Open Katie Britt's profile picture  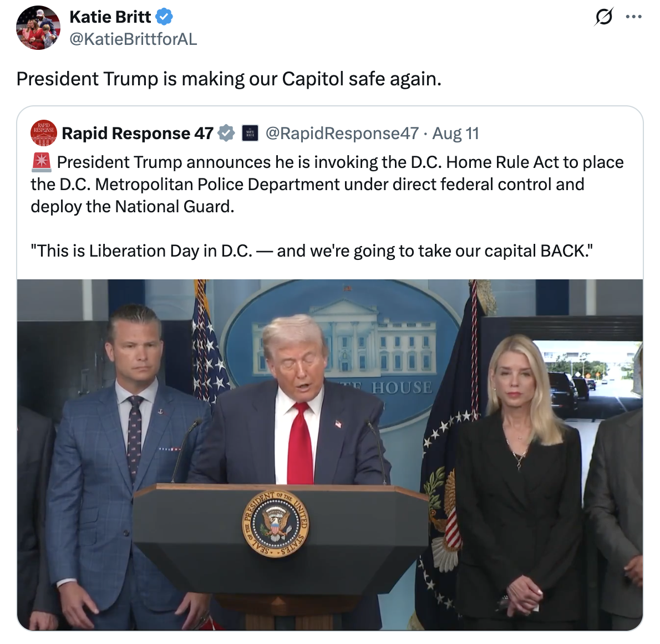pyautogui.click(x=38, y=28)
